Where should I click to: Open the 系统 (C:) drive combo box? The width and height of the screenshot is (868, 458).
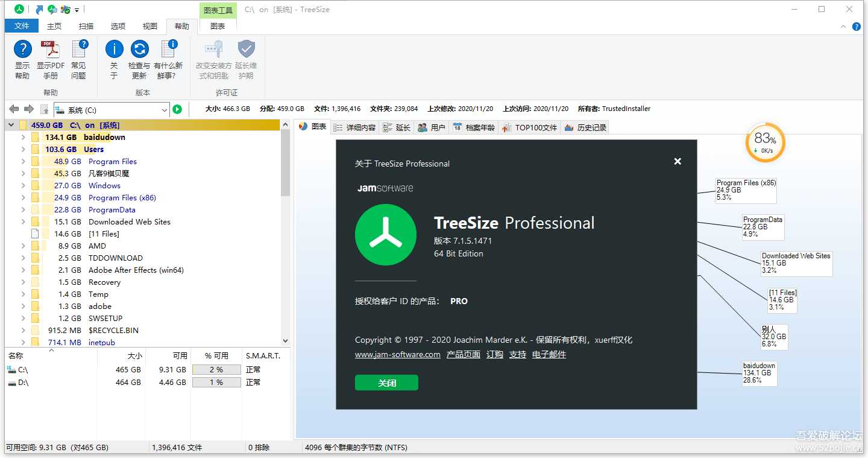coord(112,110)
